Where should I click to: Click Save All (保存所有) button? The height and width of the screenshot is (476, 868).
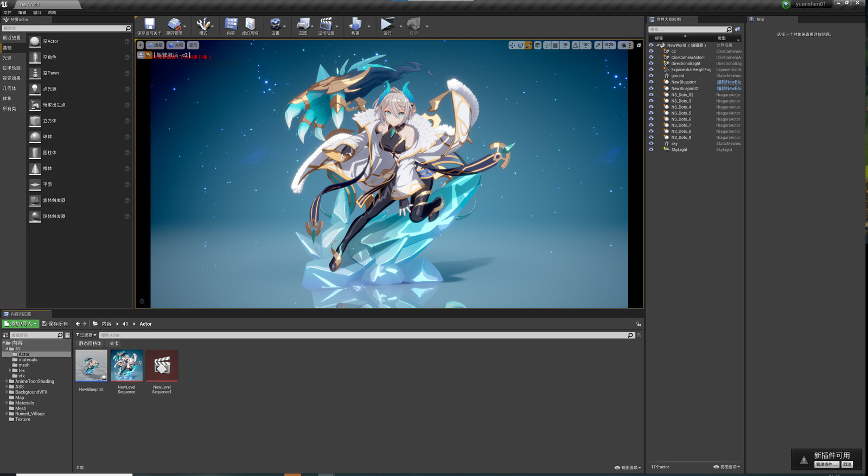tap(55, 324)
